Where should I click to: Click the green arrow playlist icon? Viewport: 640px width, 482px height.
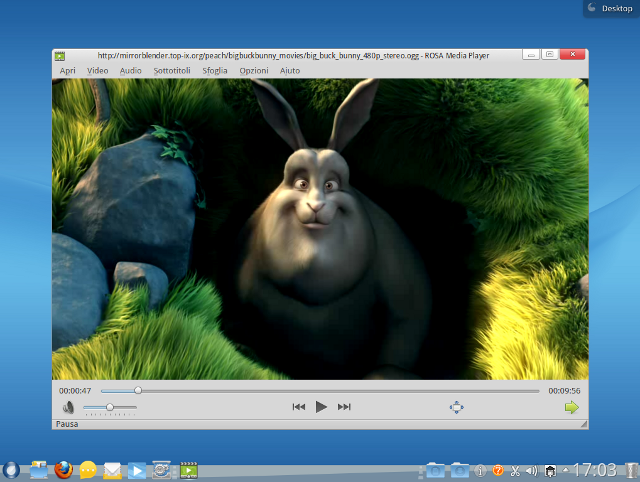click(571, 407)
